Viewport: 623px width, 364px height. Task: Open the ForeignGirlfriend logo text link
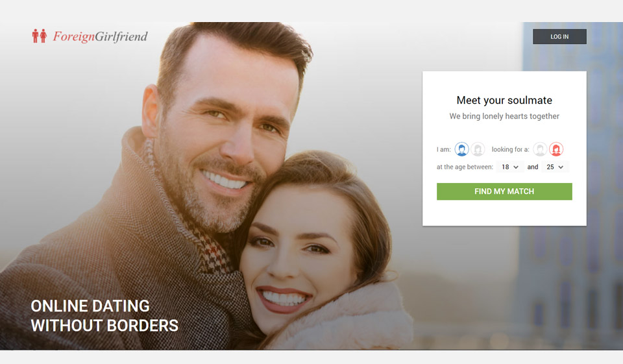click(x=100, y=36)
